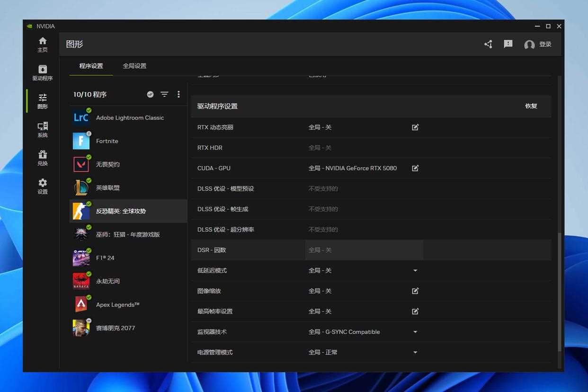Edit the 最高帧率设置 setting
Image resolution: width=588 pixels, height=392 pixels.
pos(415,311)
